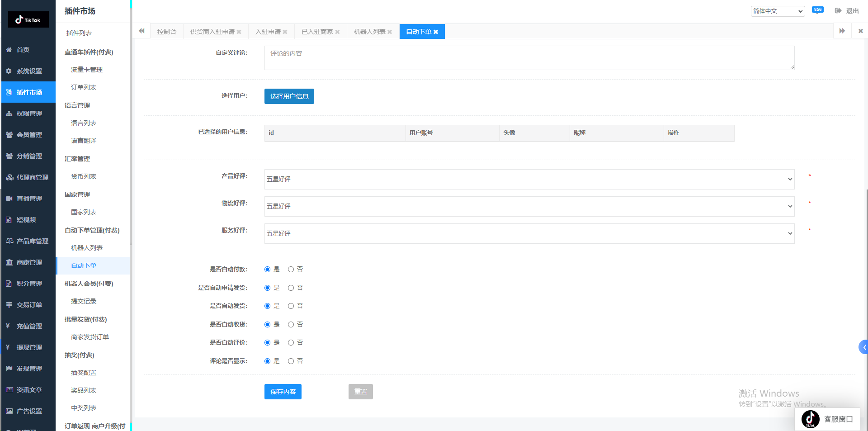The image size is (868, 431).
Task: Choose 否 for 评论是否显示
Action: 291,361
